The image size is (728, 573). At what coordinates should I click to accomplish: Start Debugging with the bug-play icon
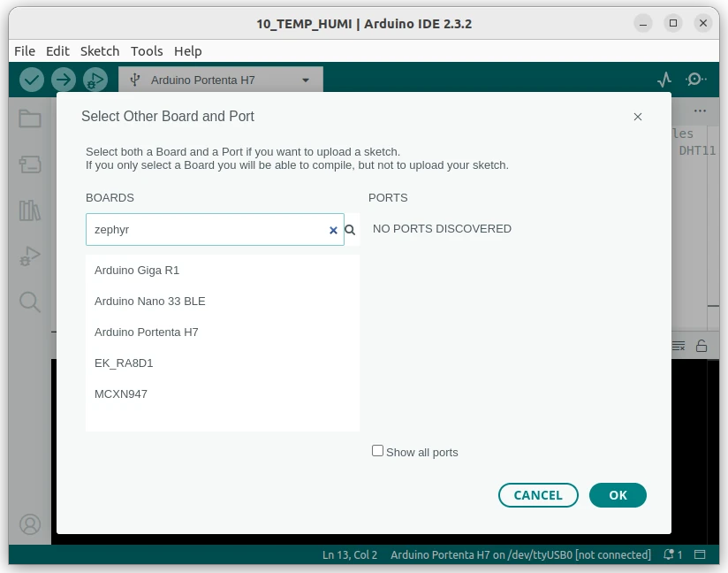[x=95, y=80]
